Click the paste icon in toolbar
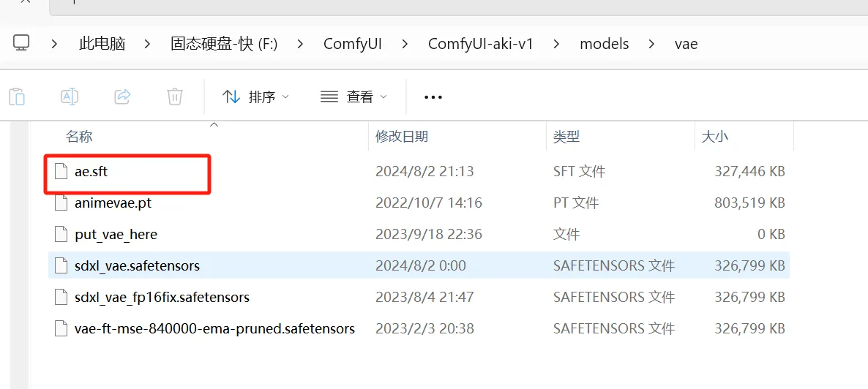Image resolution: width=868 pixels, height=389 pixels. pyautogui.click(x=17, y=97)
